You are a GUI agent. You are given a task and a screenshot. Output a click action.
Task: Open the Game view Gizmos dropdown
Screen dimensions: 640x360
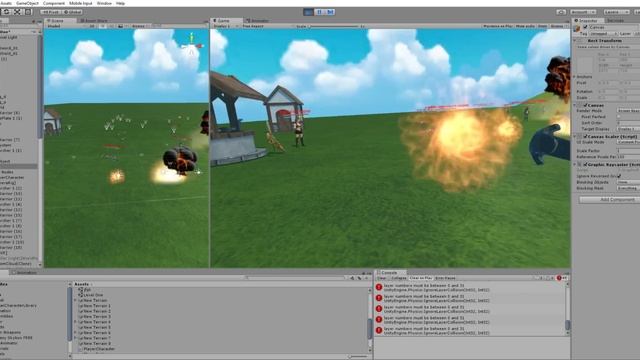[558, 26]
